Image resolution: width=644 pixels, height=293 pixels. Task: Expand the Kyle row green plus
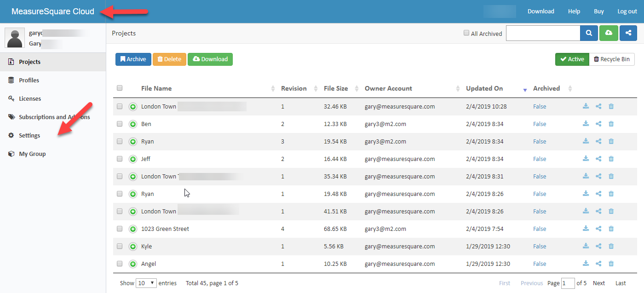click(133, 247)
